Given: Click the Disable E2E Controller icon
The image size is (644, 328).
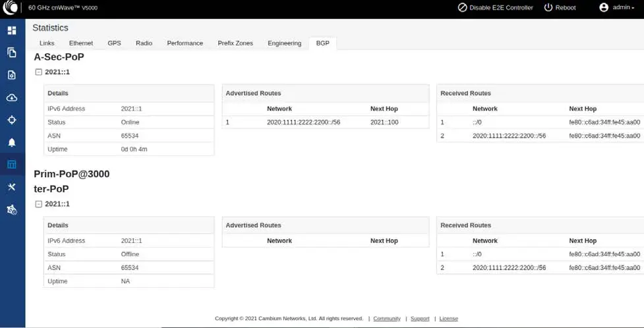Looking at the screenshot, I should (463, 7).
